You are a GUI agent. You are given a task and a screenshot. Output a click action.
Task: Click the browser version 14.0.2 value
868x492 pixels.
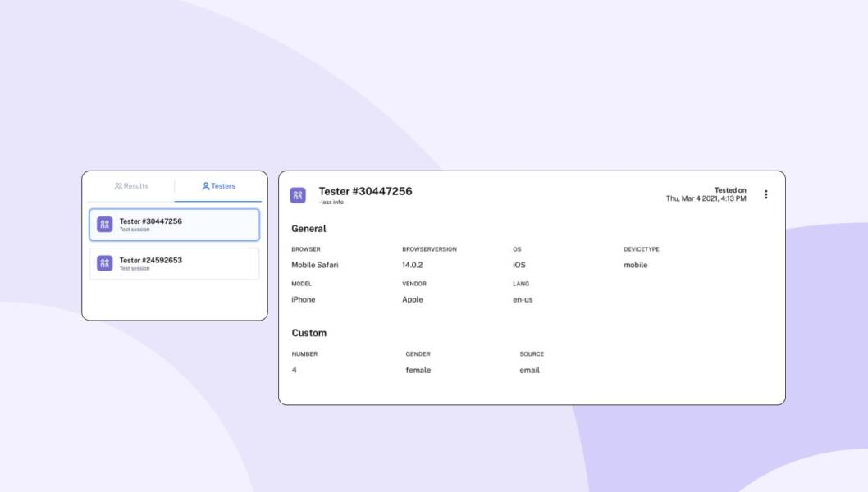pos(413,265)
